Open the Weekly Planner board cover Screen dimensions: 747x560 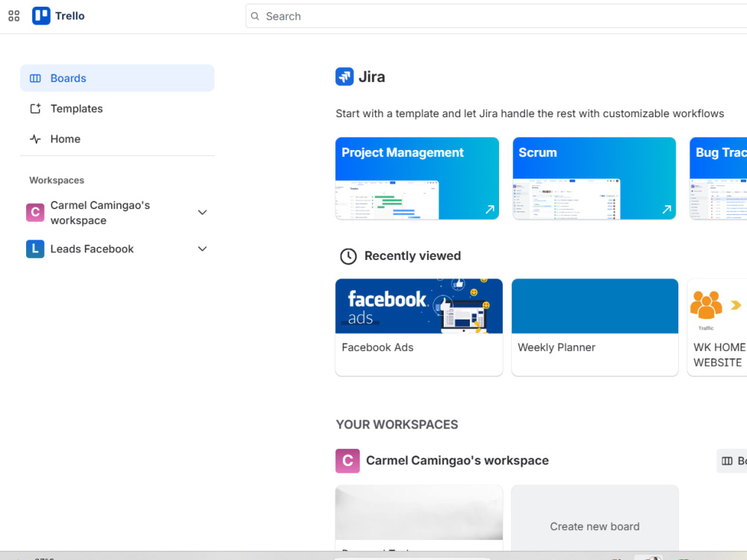[x=595, y=306]
